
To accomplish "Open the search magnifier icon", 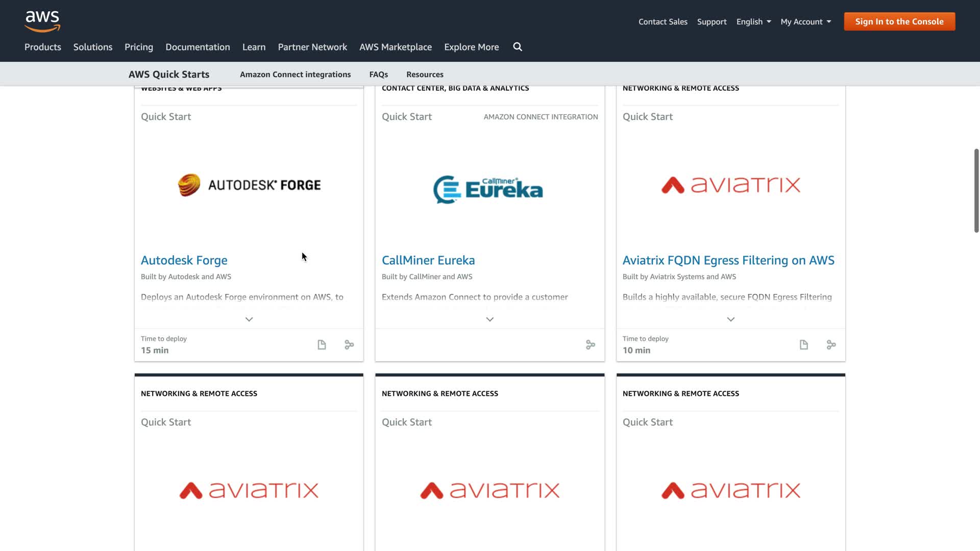I will click(x=518, y=47).
